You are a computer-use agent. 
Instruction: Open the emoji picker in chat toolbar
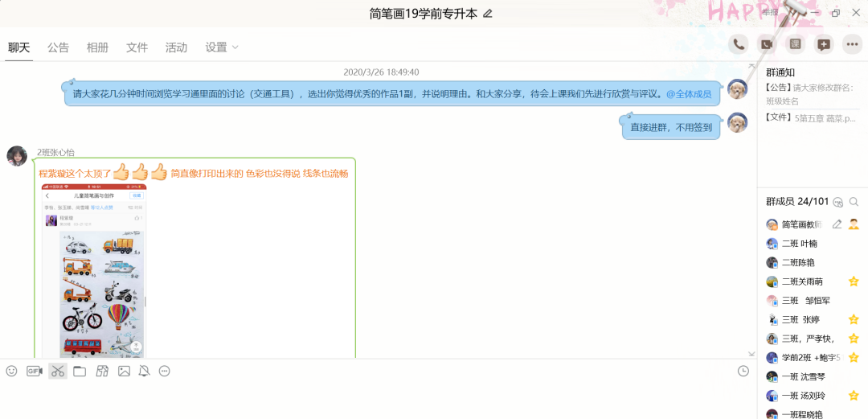pos(11,371)
